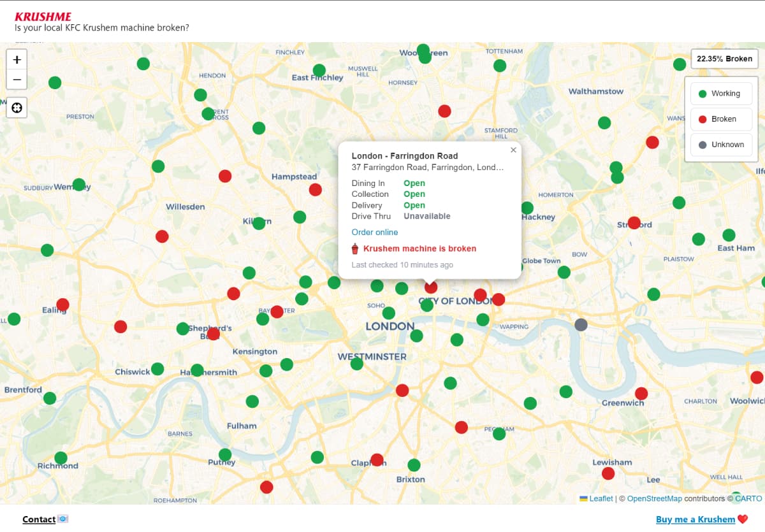Toggle the Working filter in legend
This screenshot has width=765, height=532.
(x=721, y=94)
